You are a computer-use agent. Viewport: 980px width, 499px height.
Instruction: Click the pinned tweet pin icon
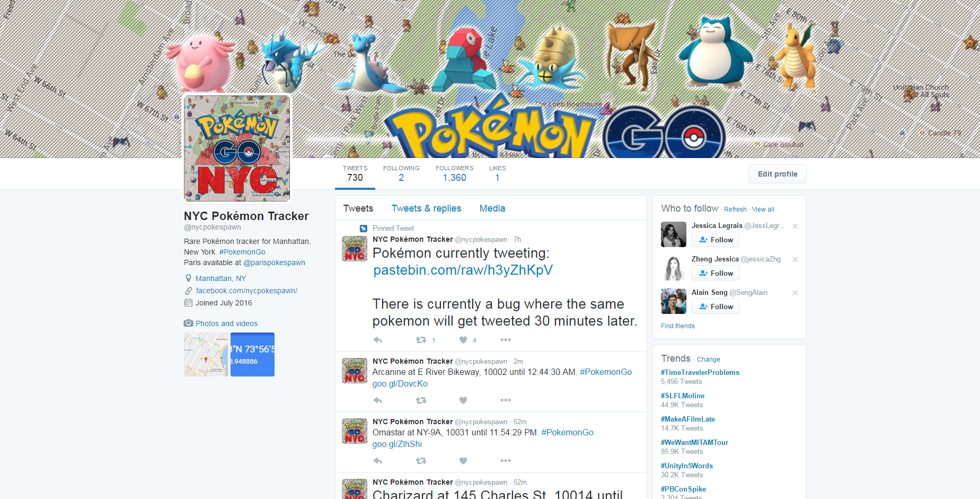click(364, 229)
